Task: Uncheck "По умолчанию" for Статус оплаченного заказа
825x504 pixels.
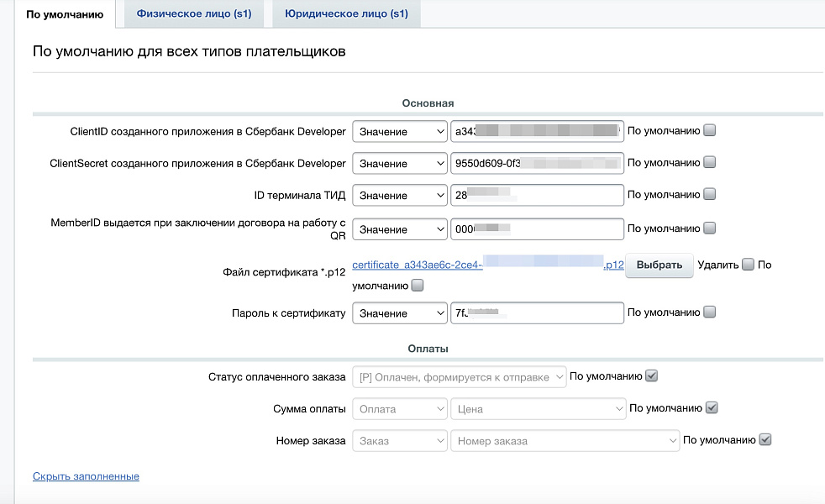Action: [x=651, y=375]
